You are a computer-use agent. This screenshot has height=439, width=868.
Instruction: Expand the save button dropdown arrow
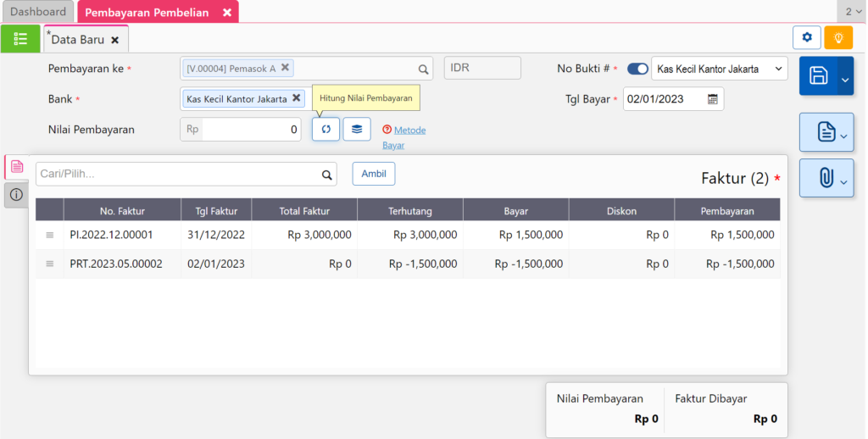[844, 79]
